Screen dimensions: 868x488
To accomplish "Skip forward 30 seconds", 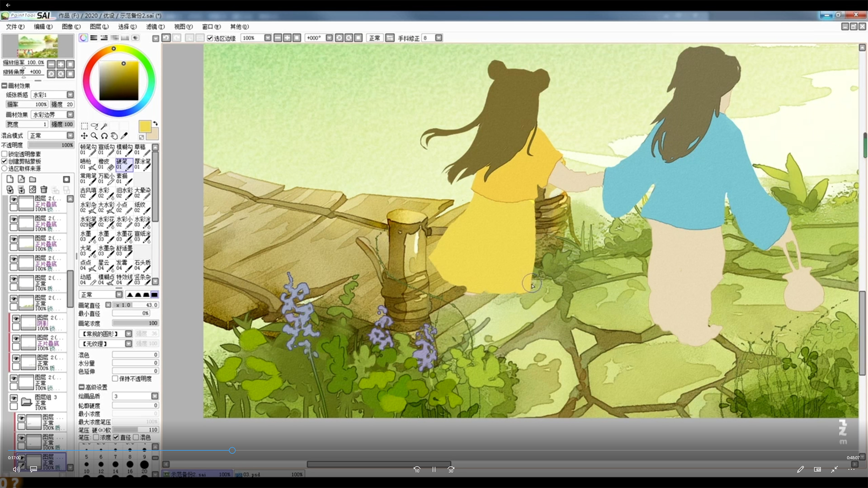I will [x=451, y=469].
